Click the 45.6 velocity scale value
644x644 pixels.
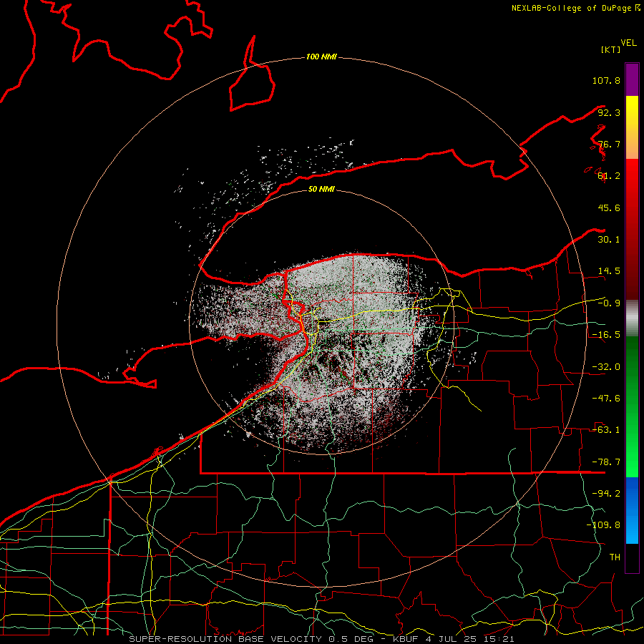(609, 208)
